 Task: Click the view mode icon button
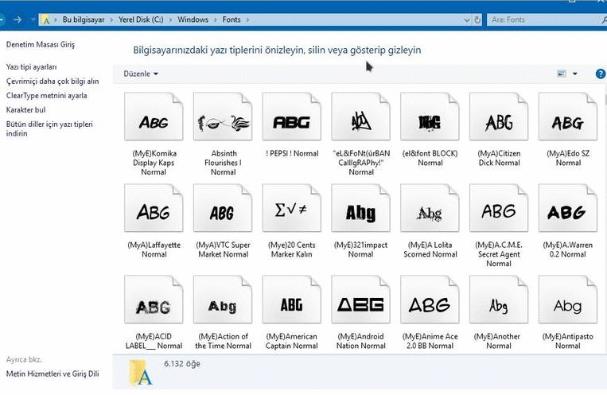561,74
